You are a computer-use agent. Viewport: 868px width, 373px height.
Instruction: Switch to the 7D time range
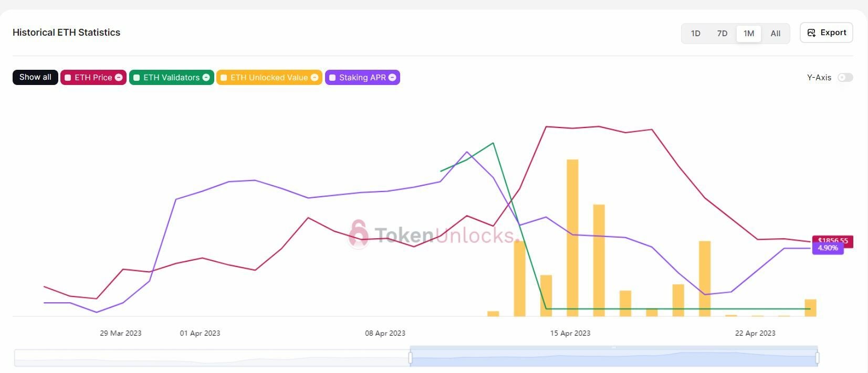coord(722,34)
